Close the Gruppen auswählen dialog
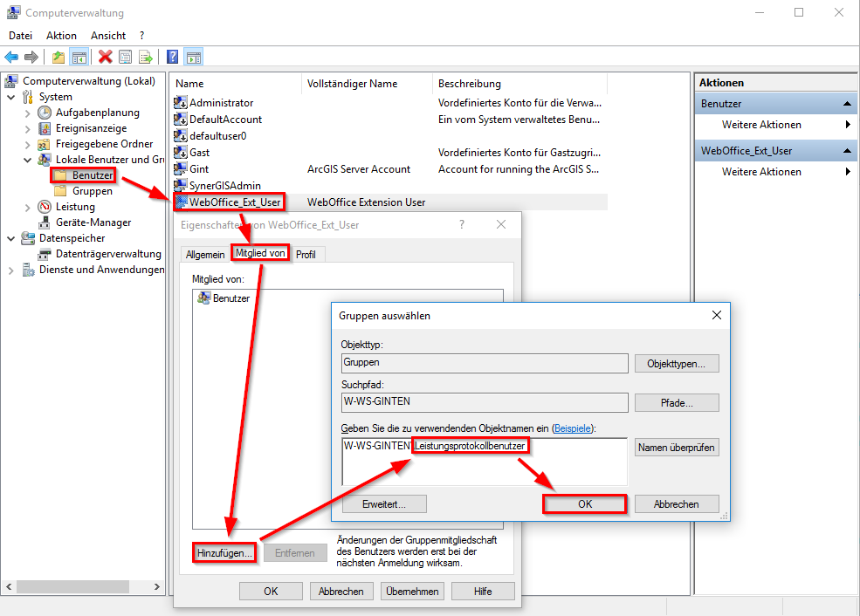This screenshot has width=860, height=616. (716, 315)
